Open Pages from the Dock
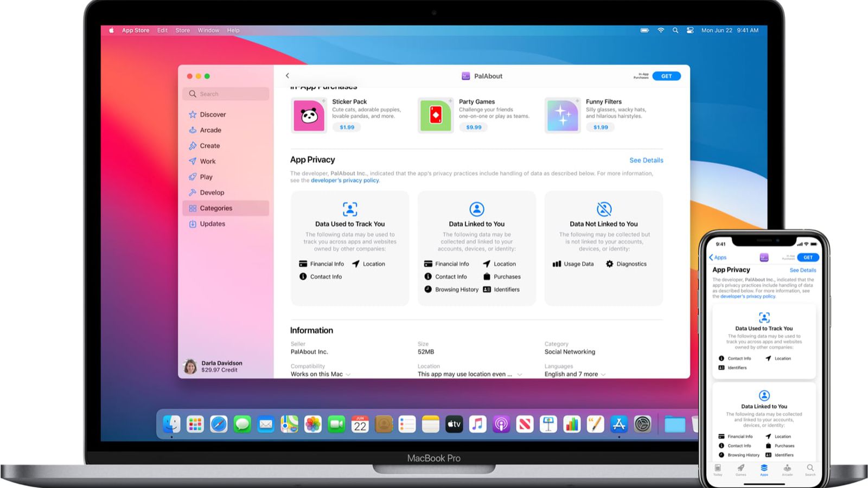Image resolution: width=868 pixels, height=488 pixels. [x=596, y=424]
